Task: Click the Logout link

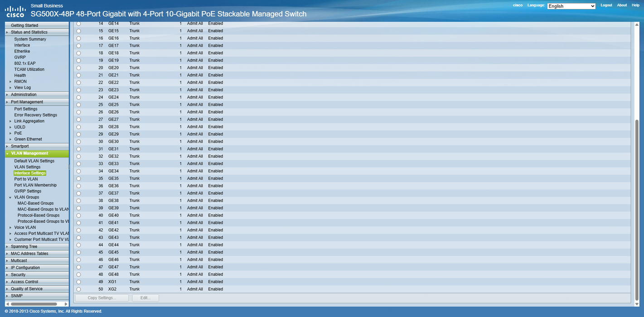Action: pos(606,5)
